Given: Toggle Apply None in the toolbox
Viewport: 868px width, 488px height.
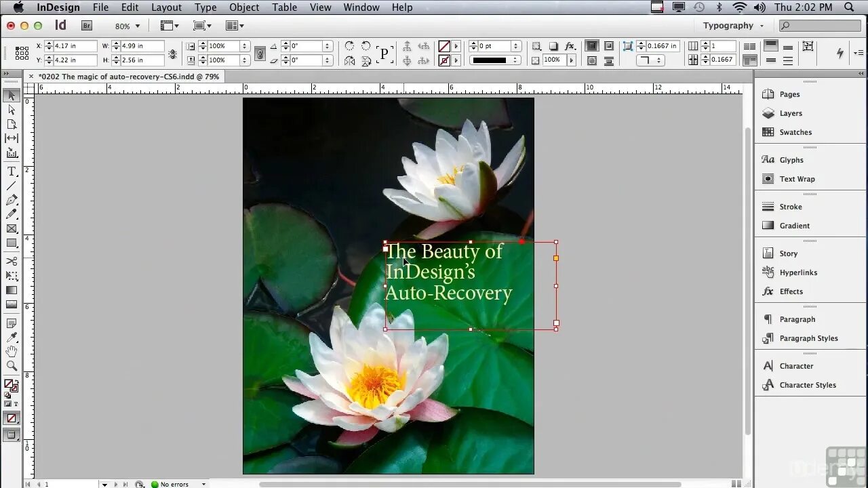Looking at the screenshot, I should tap(12, 418).
